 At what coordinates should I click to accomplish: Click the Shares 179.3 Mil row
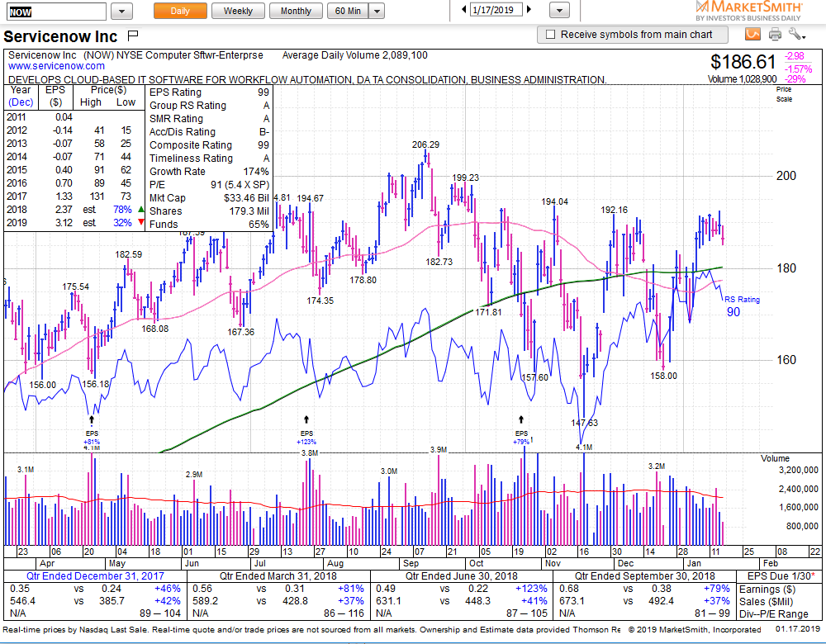[x=209, y=211]
